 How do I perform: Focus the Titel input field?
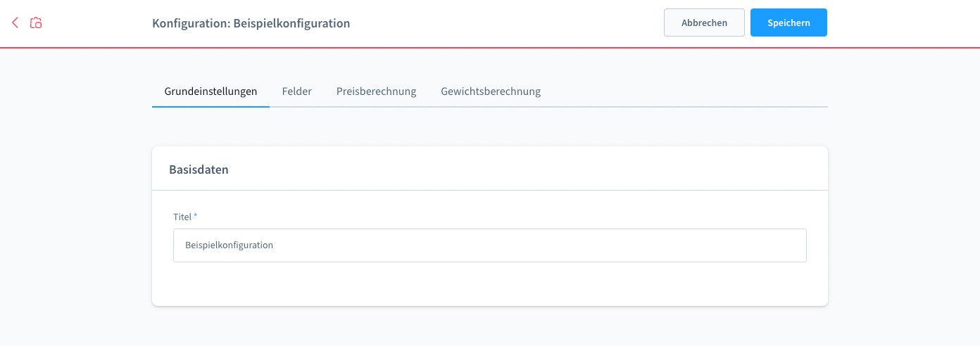(x=489, y=245)
